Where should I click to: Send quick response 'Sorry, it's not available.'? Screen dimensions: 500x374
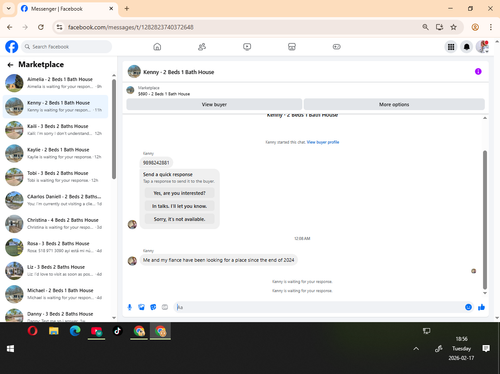tap(179, 219)
